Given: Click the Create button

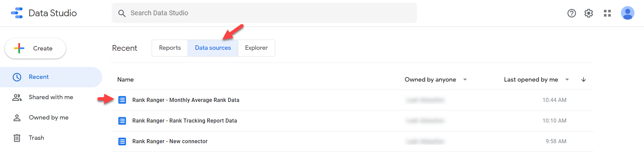Looking at the screenshot, I should [35, 48].
